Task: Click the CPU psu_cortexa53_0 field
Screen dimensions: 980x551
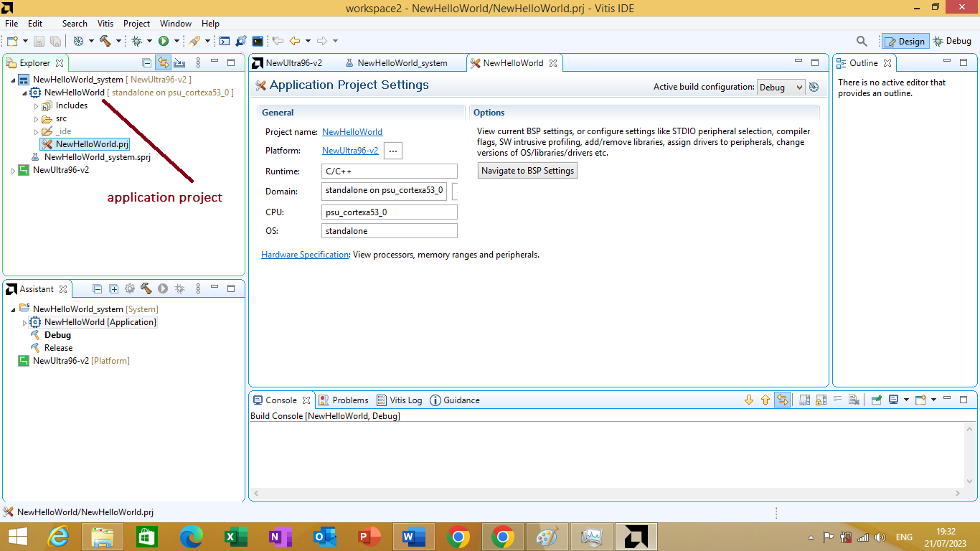Action: [390, 212]
